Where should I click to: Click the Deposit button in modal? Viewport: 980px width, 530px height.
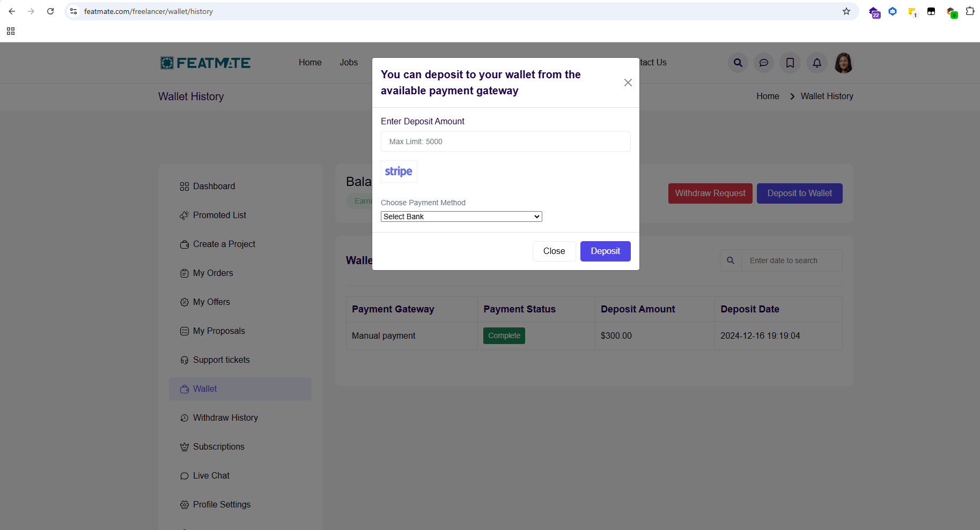click(x=605, y=251)
